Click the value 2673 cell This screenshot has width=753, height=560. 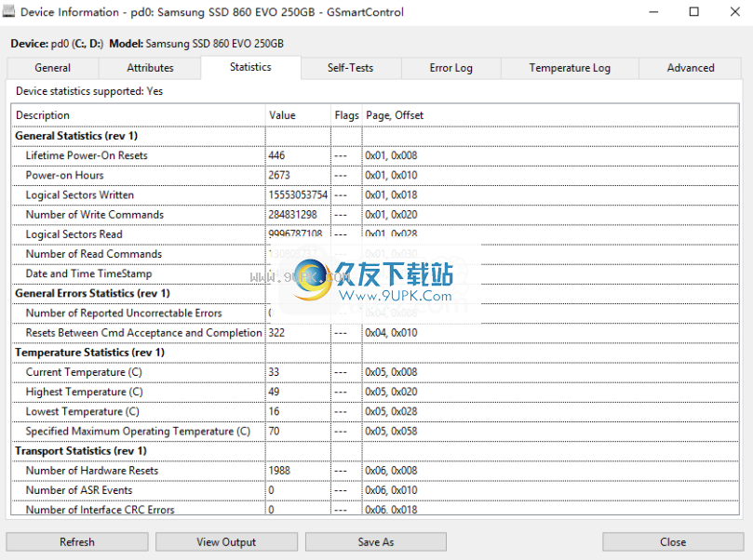(x=298, y=175)
